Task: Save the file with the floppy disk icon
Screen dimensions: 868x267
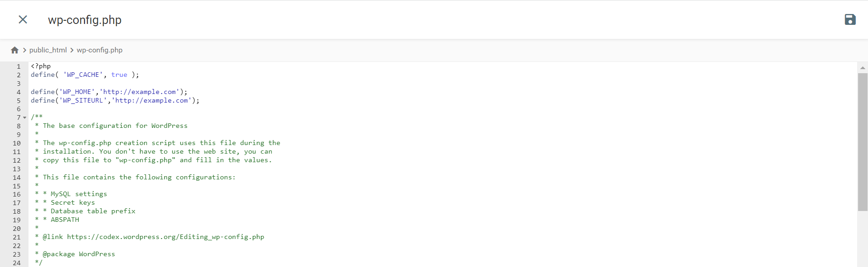Action: point(850,19)
